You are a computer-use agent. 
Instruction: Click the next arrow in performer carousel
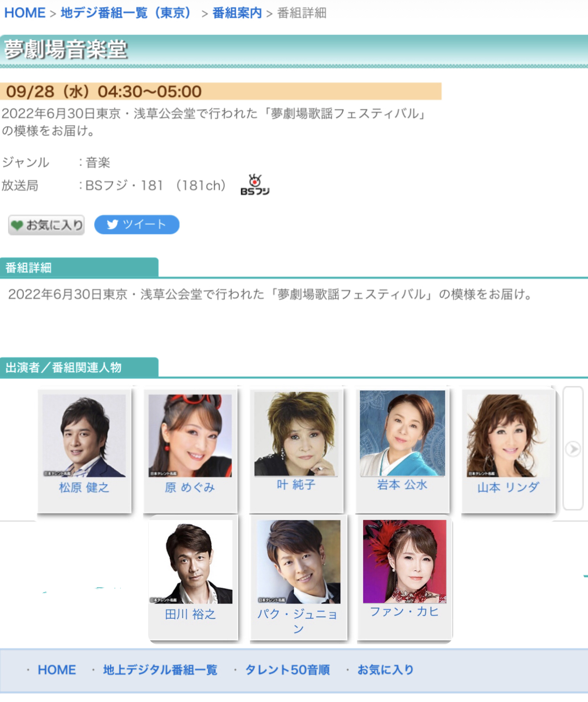(573, 449)
